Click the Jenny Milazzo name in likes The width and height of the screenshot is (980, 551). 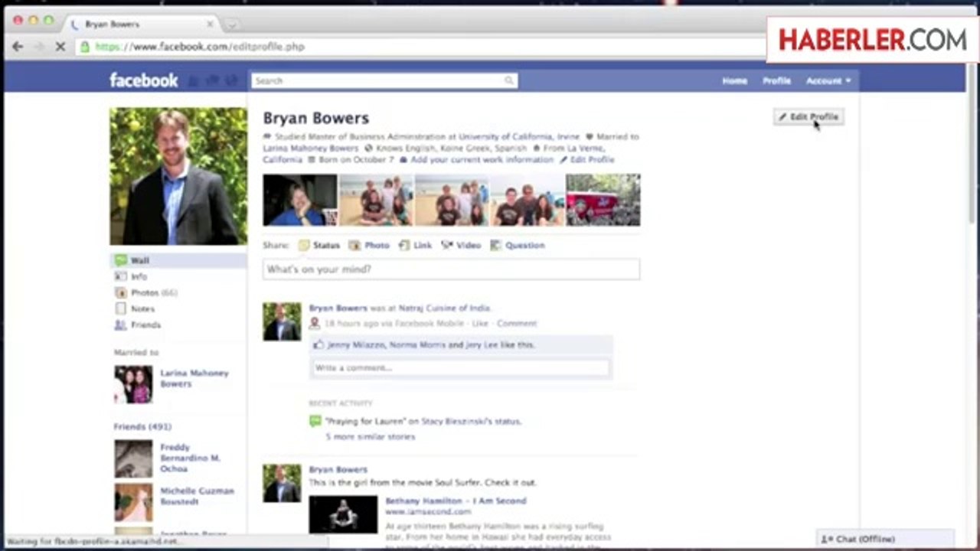(356, 345)
